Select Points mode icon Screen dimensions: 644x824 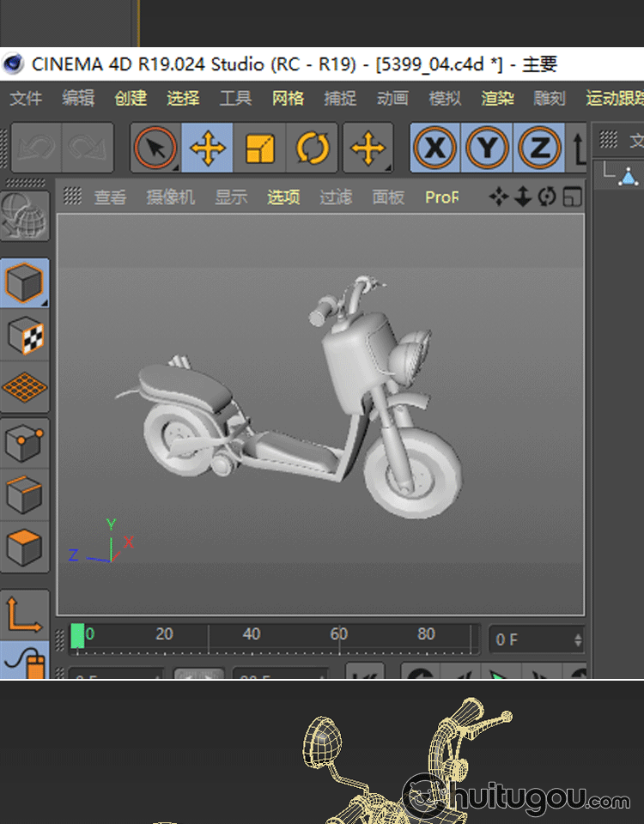pos(24,444)
